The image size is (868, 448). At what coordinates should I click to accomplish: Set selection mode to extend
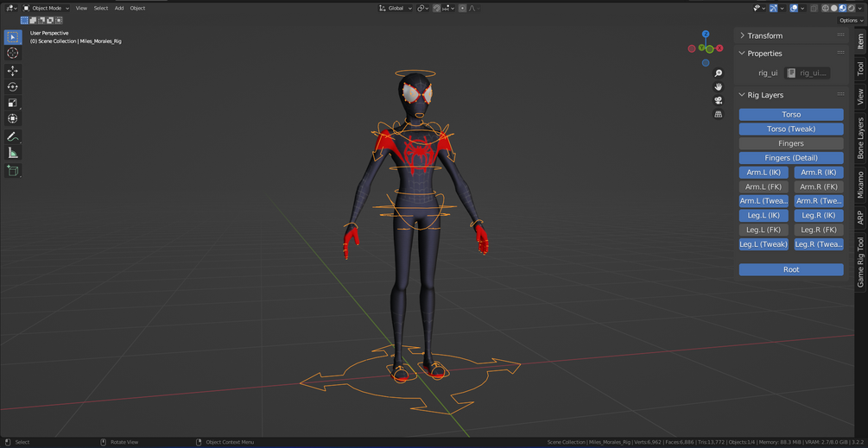(33, 21)
